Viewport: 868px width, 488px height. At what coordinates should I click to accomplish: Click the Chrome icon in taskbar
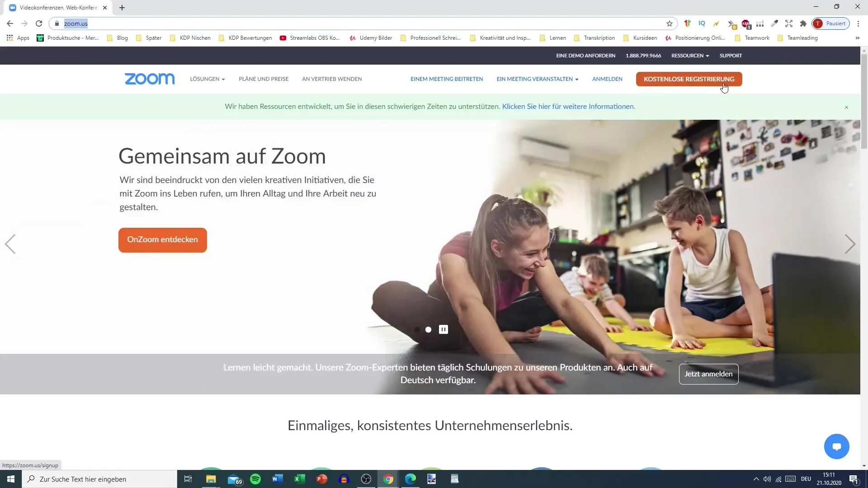coord(388,479)
